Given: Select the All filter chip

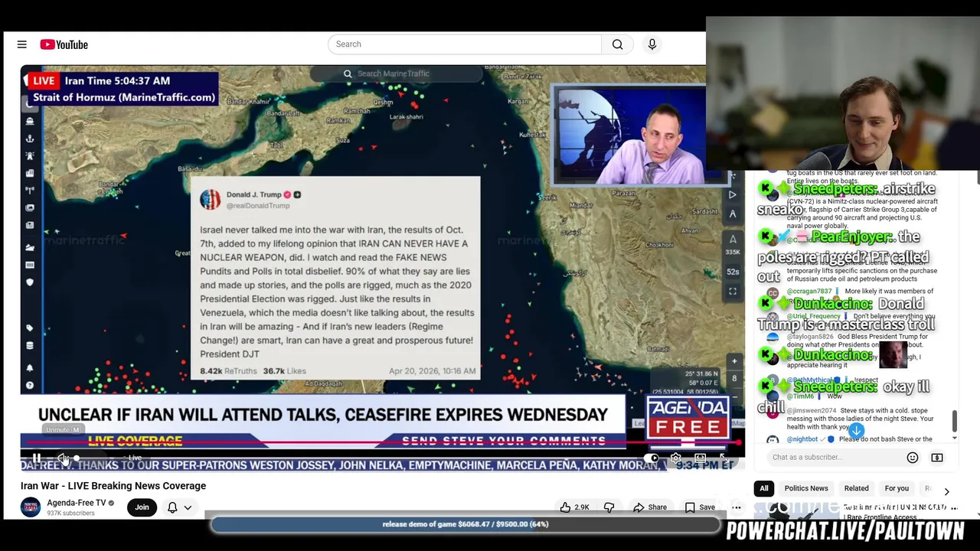Looking at the screenshot, I should [x=763, y=488].
